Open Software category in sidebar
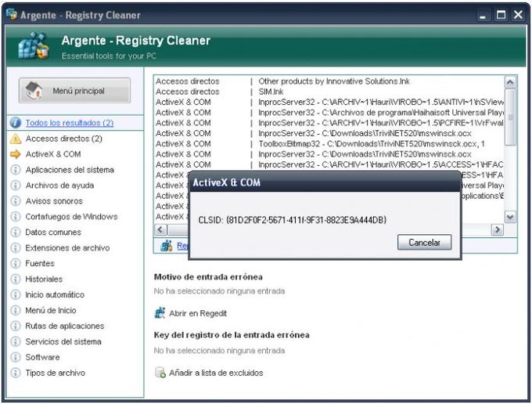Viewport: 532px width, 404px height. coord(42,357)
